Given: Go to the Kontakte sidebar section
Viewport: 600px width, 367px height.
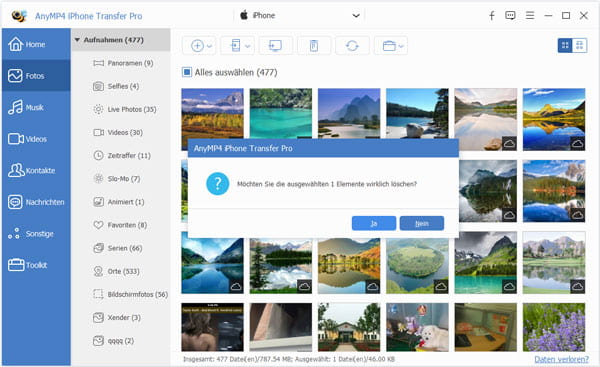Looking at the screenshot, I should click(x=36, y=170).
